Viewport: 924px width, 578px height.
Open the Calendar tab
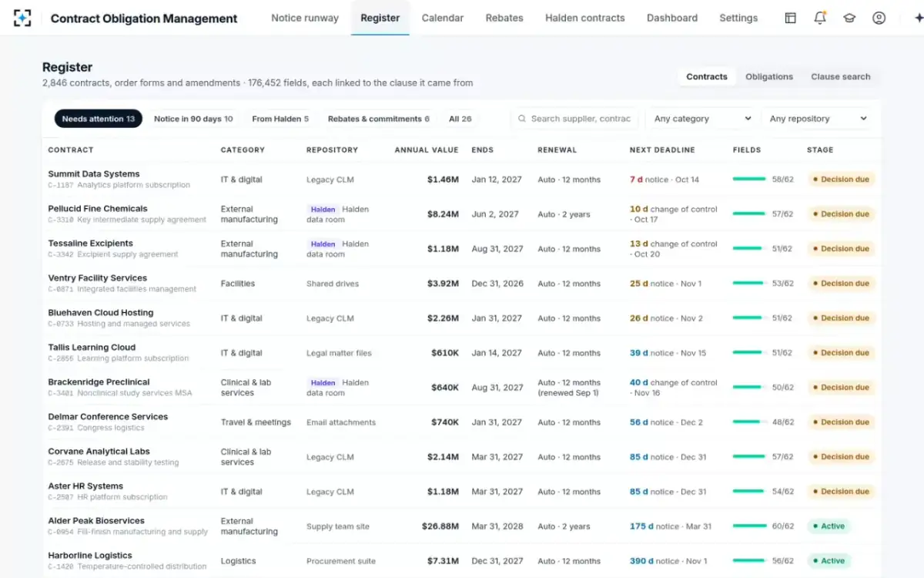(x=443, y=18)
